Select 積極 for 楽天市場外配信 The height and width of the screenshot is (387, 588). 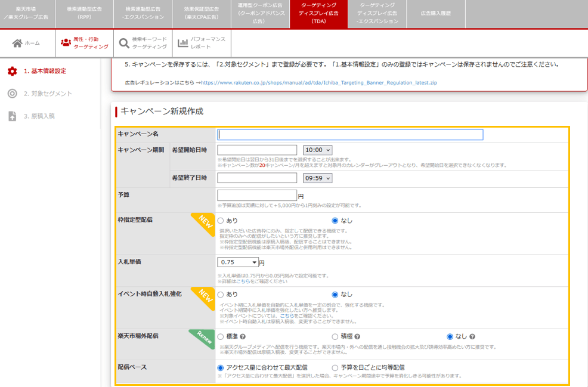point(334,336)
